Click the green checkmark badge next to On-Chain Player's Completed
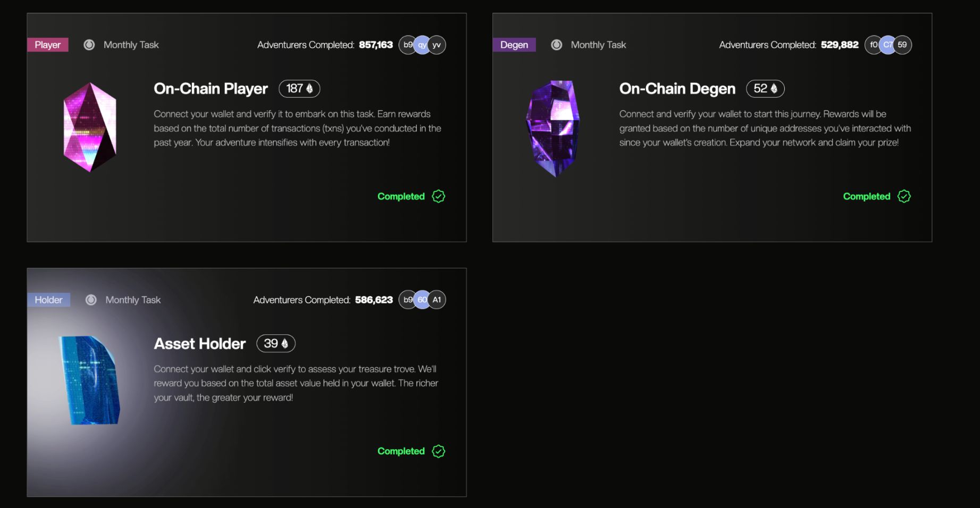Image resolution: width=980 pixels, height=508 pixels. (437, 196)
